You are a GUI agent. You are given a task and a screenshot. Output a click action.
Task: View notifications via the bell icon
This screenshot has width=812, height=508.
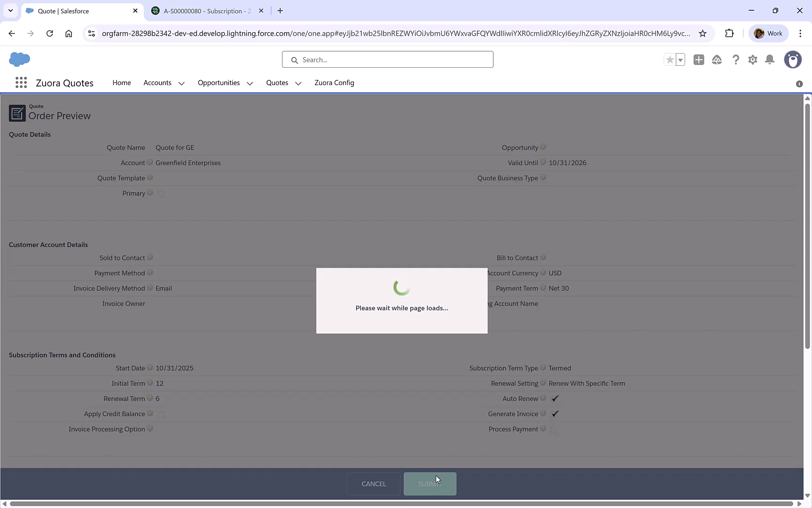click(x=769, y=60)
